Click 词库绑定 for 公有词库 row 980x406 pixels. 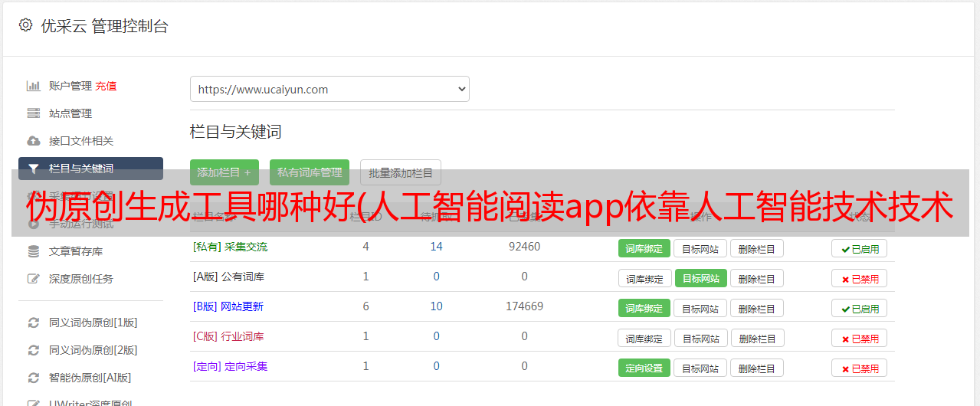(x=644, y=278)
